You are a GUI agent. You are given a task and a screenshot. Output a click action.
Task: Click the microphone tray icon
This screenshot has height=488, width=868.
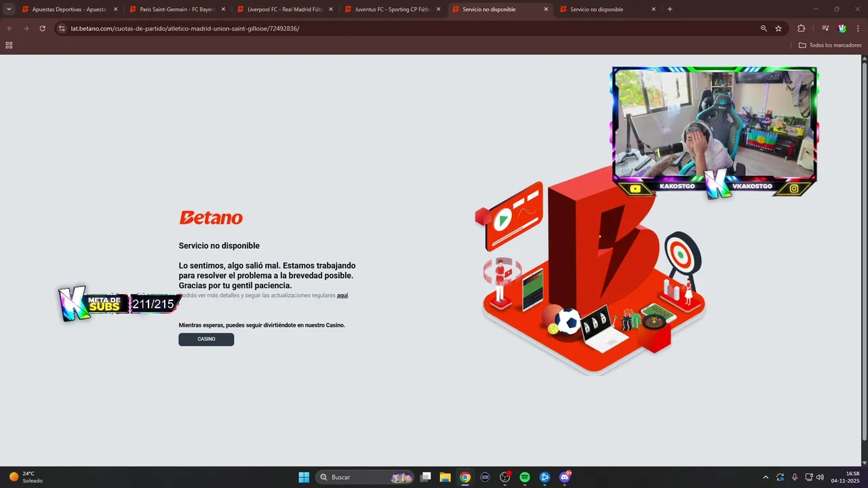(x=795, y=477)
